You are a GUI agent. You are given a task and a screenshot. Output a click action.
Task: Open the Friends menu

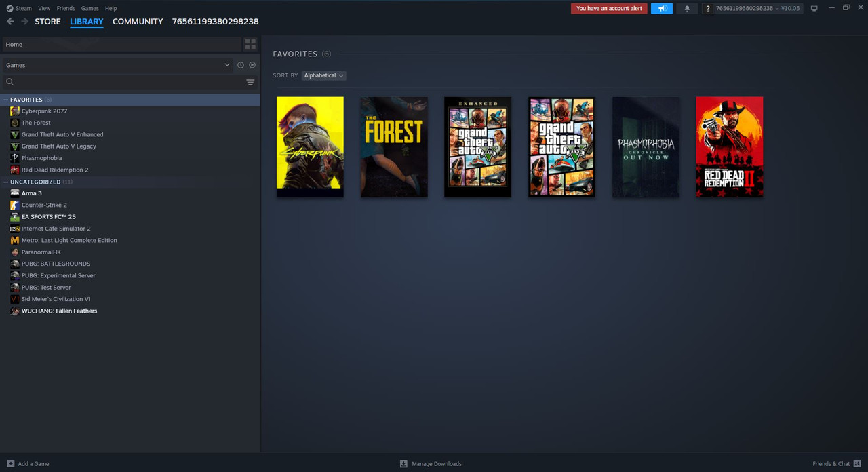(x=66, y=8)
